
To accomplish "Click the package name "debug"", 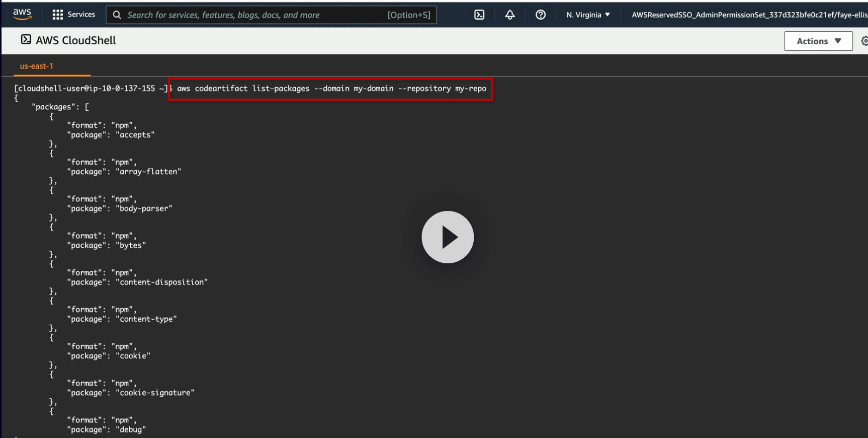I will pyautogui.click(x=131, y=429).
